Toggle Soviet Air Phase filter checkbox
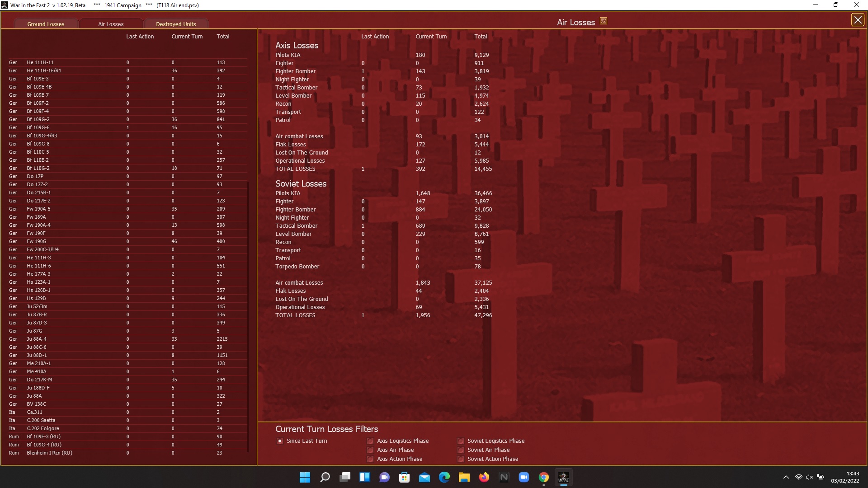Screen dimensions: 868x488 pyautogui.click(x=461, y=450)
